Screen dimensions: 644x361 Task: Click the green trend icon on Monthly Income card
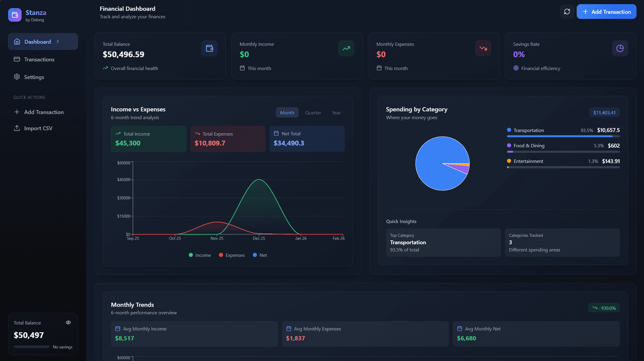point(346,48)
